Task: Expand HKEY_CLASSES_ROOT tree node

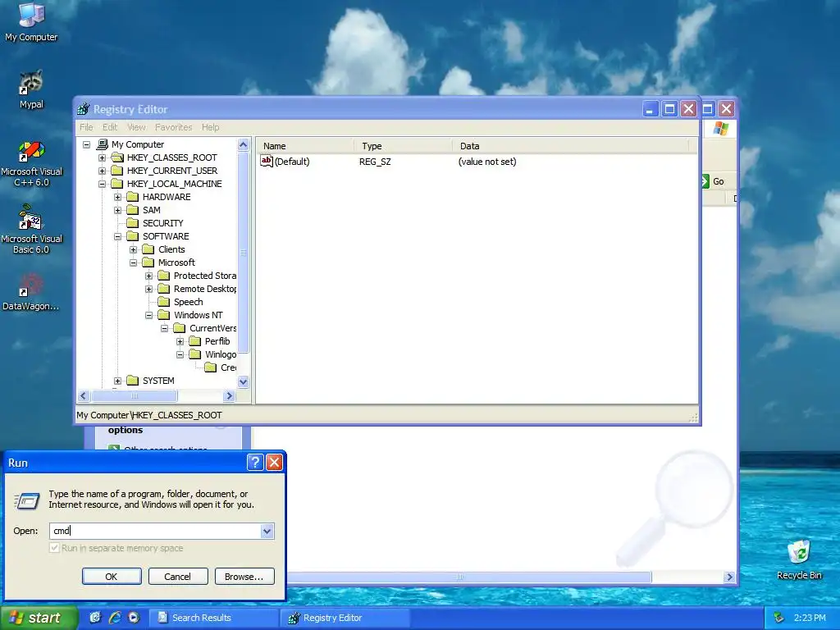Action: pyautogui.click(x=102, y=157)
